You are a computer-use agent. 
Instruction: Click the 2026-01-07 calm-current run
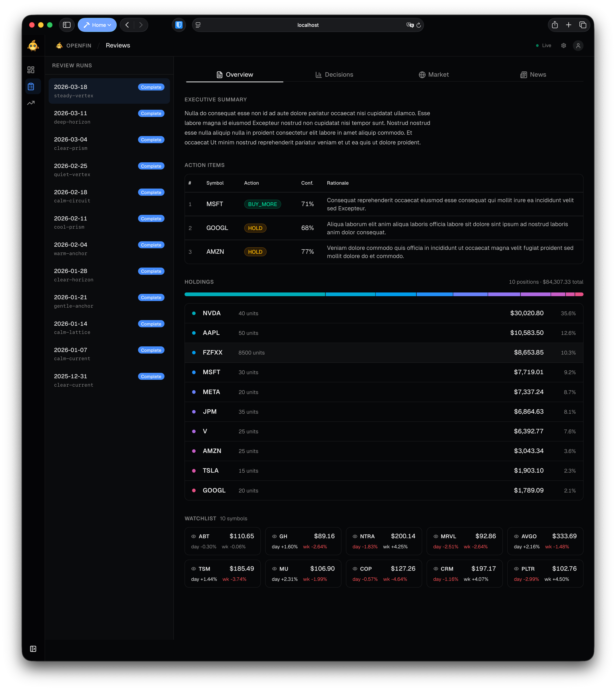pos(109,354)
